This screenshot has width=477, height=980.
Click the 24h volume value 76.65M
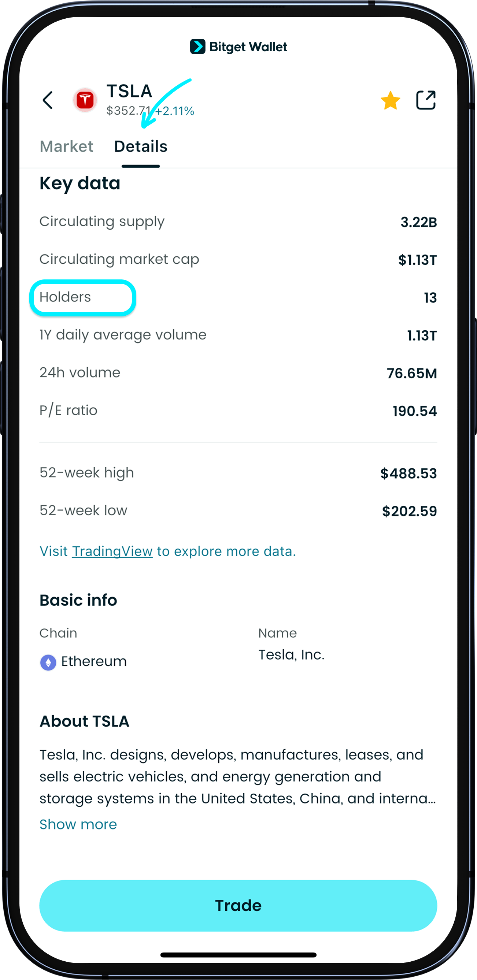point(411,373)
